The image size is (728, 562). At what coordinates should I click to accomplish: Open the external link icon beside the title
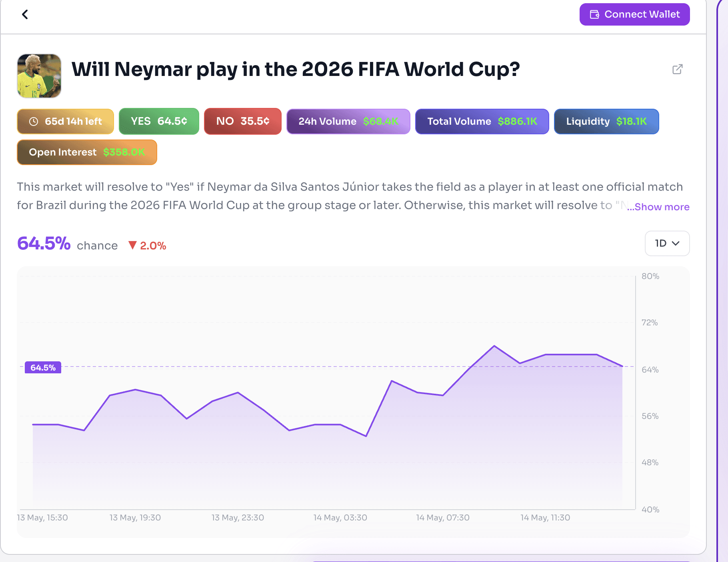[x=677, y=69]
